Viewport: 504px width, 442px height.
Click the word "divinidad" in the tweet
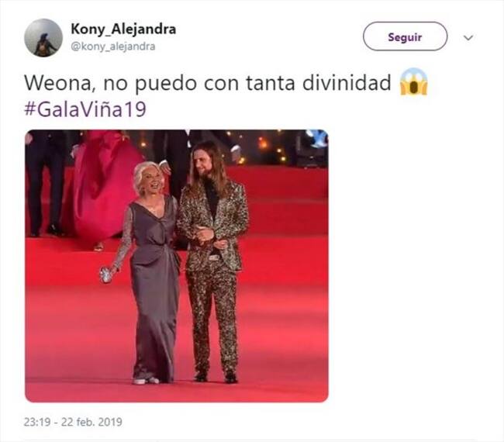click(347, 82)
